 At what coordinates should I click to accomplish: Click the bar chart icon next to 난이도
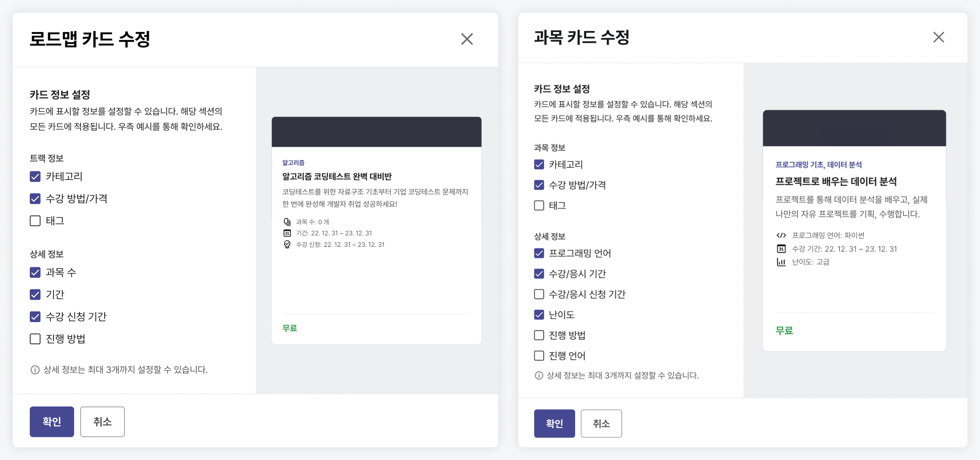click(x=781, y=262)
